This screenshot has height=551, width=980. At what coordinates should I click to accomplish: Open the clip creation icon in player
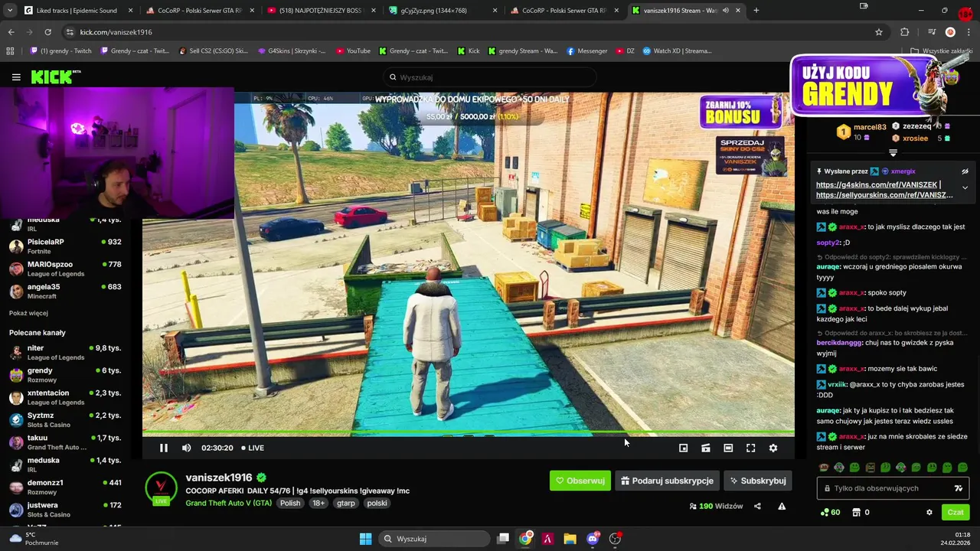(706, 448)
